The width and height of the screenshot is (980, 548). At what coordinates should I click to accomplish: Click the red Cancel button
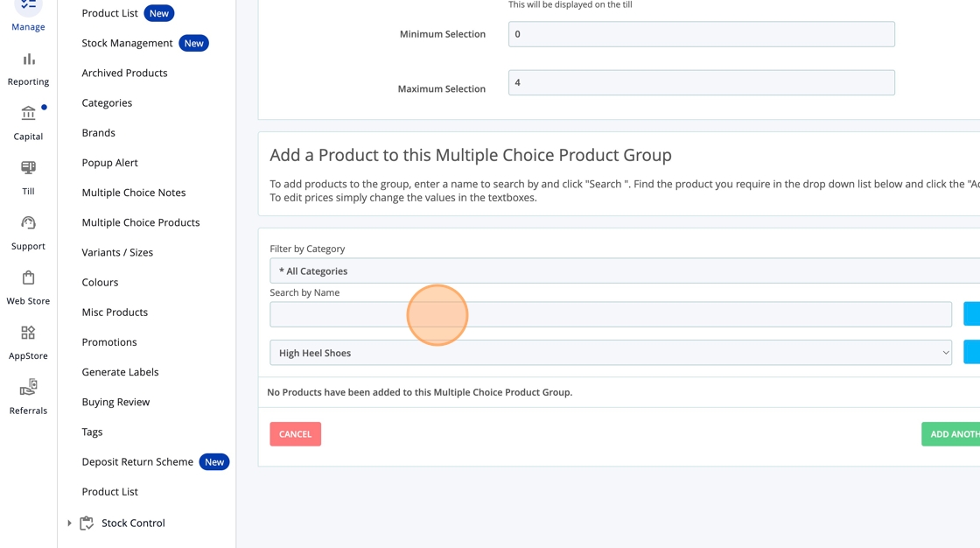coord(296,434)
